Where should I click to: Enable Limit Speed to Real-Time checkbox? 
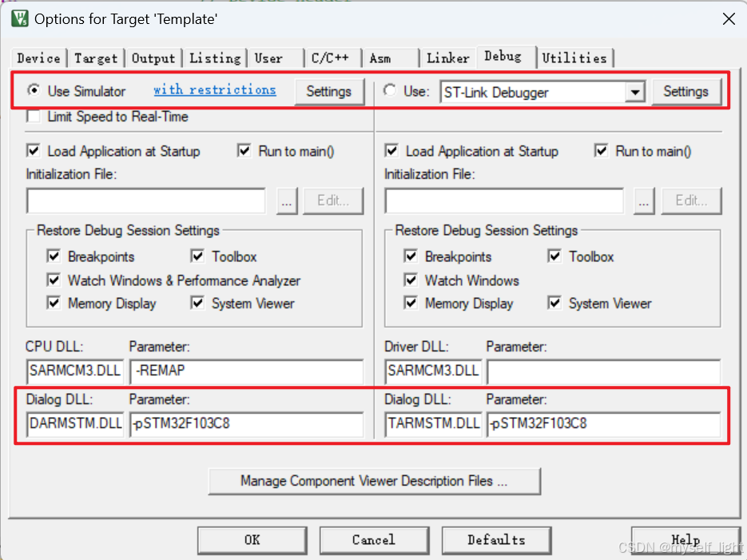34,117
